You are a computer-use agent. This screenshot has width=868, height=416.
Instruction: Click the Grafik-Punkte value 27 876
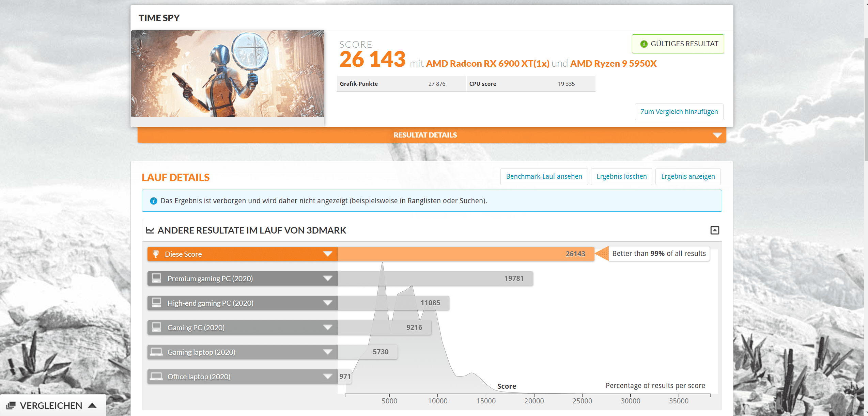437,84
